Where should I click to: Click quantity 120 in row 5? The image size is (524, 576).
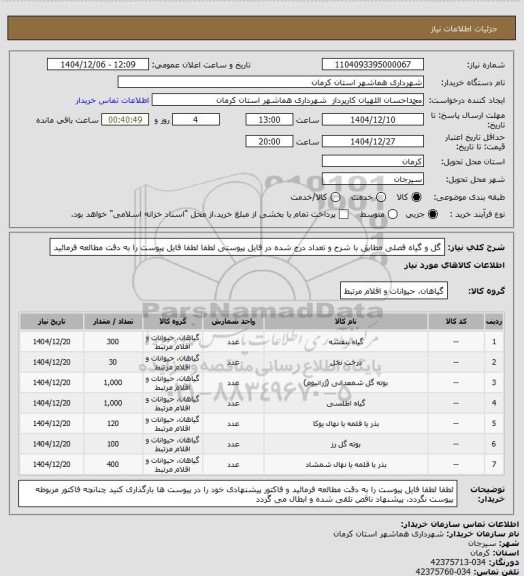pos(112,424)
